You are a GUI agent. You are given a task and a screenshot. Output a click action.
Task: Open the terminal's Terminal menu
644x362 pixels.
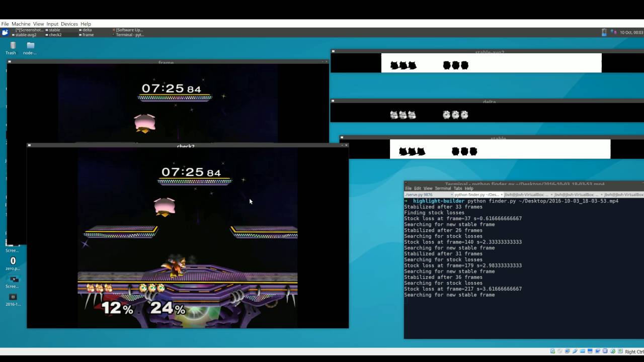pos(443,188)
